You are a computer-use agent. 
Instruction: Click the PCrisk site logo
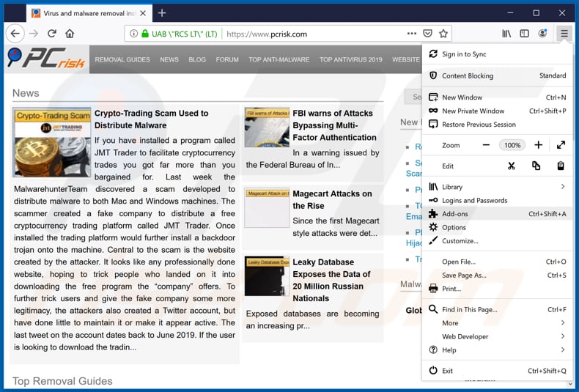click(46, 59)
